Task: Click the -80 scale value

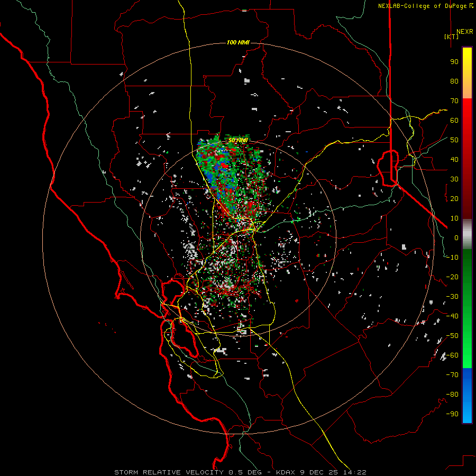Action: (x=452, y=395)
